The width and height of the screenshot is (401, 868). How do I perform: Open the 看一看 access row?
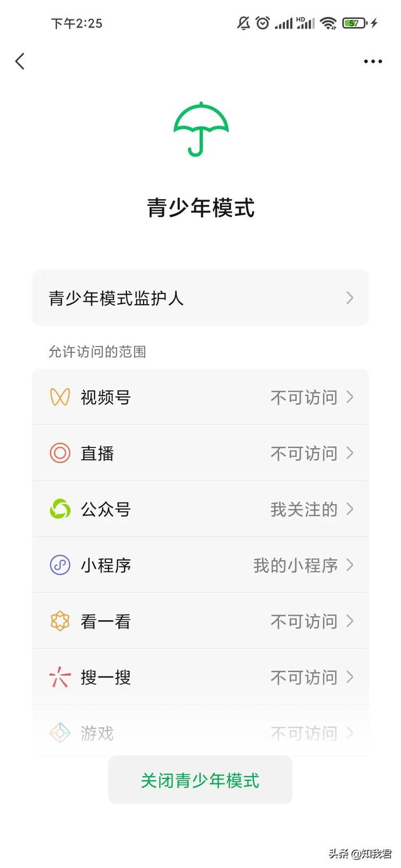pyautogui.click(x=200, y=621)
